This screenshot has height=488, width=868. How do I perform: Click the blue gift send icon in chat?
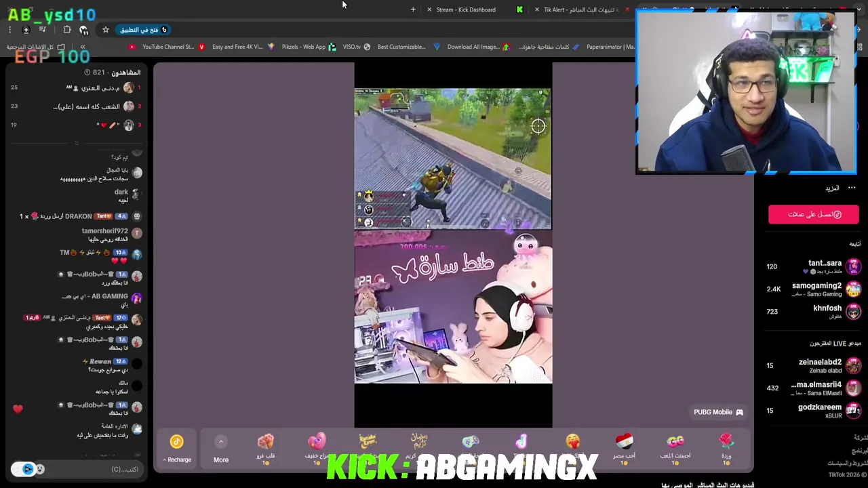pos(27,469)
